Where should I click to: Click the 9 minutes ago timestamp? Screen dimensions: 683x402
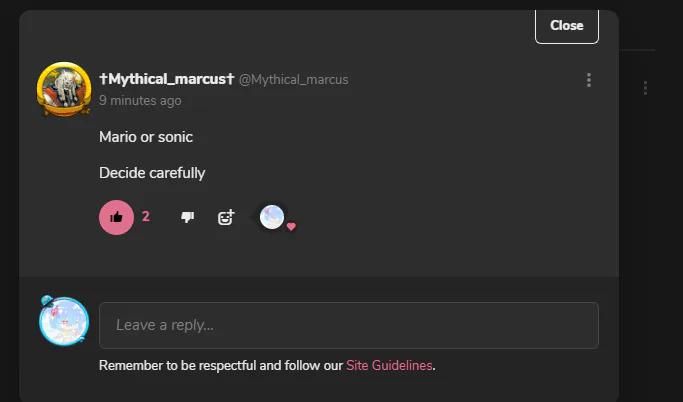click(140, 101)
